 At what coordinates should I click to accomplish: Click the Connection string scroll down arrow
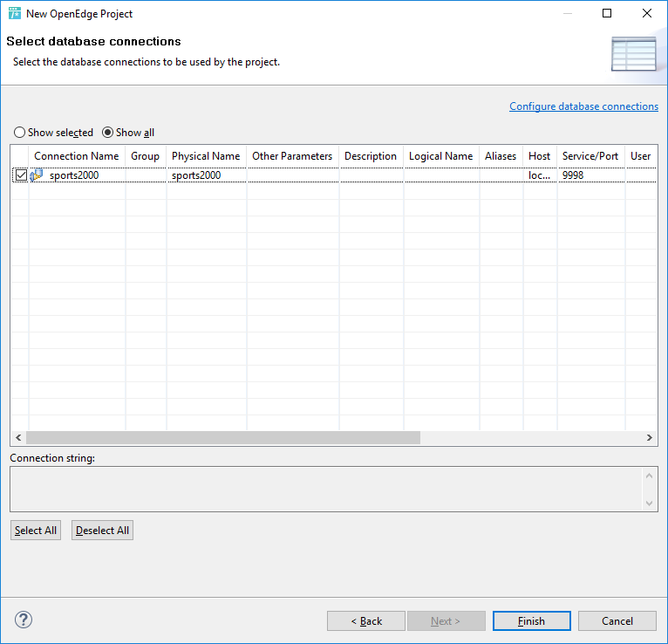pos(650,504)
